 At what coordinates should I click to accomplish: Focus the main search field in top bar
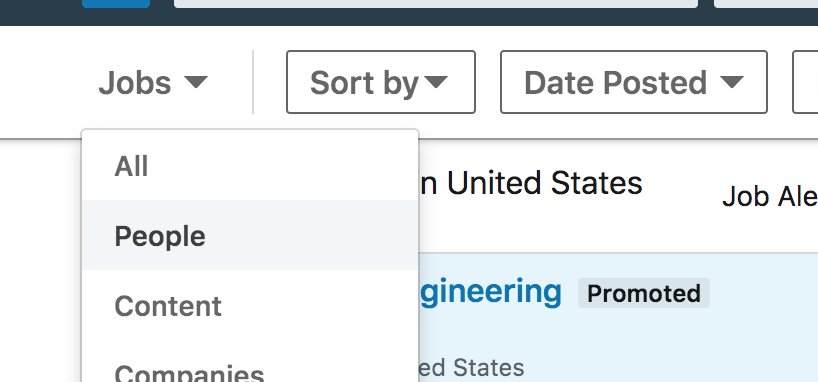click(x=436, y=4)
